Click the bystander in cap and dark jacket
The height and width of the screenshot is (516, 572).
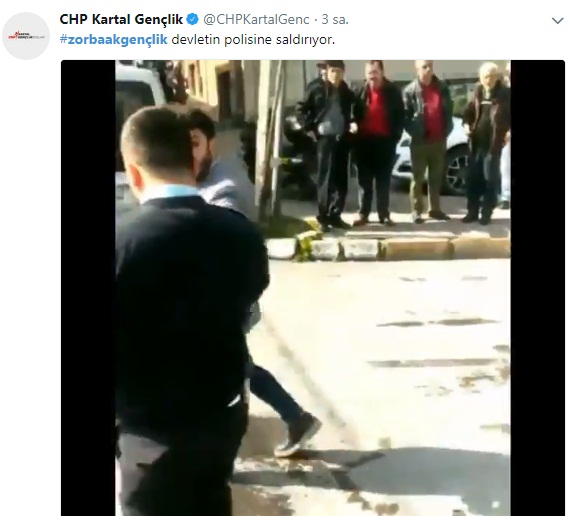point(331,144)
